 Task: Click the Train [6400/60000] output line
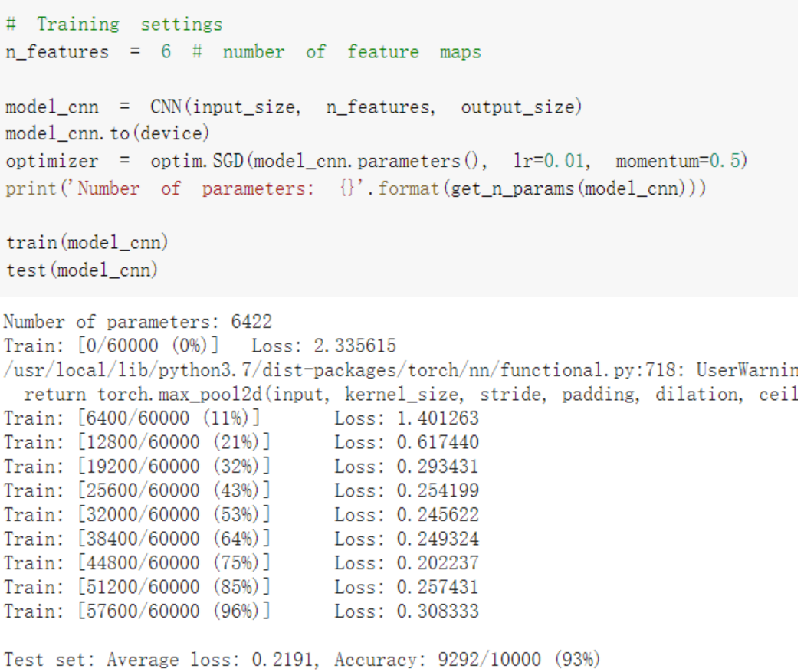pos(241,418)
